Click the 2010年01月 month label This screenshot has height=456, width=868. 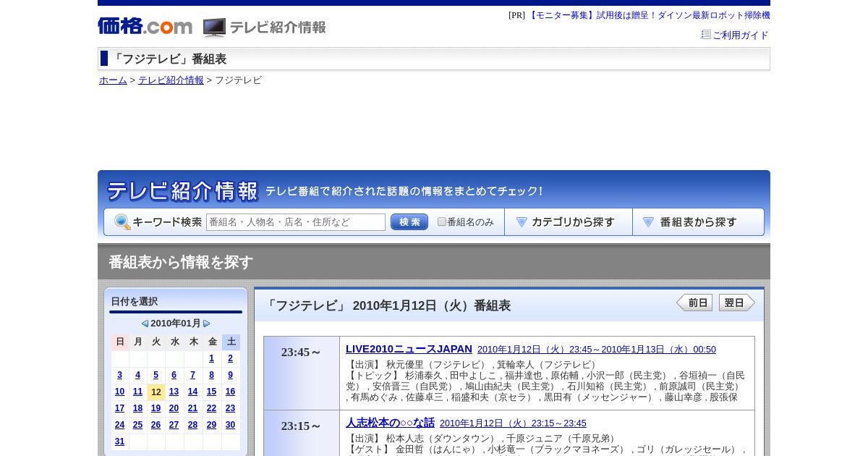point(176,324)
